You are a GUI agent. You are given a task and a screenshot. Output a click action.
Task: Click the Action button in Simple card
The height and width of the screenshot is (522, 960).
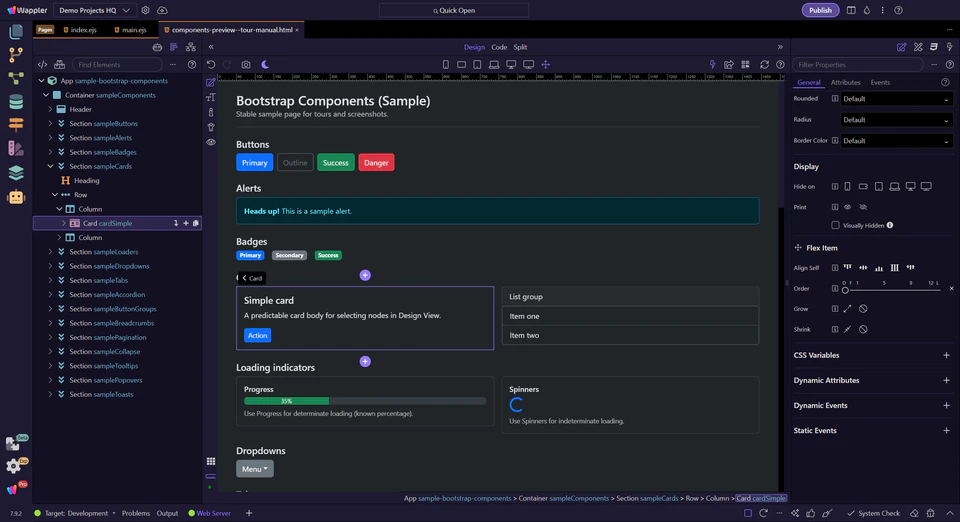pos(257,335)
